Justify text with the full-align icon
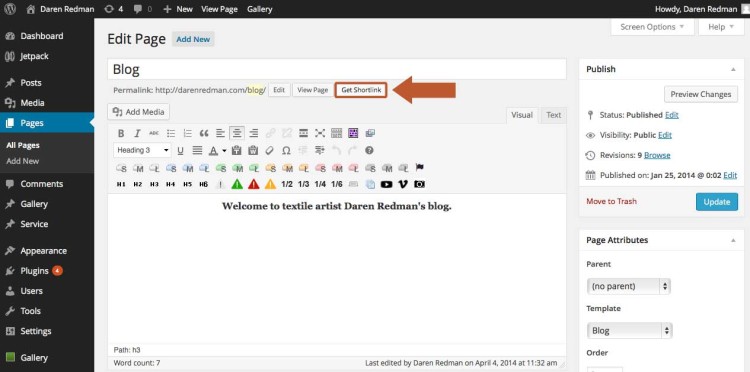 click(197, 151)
